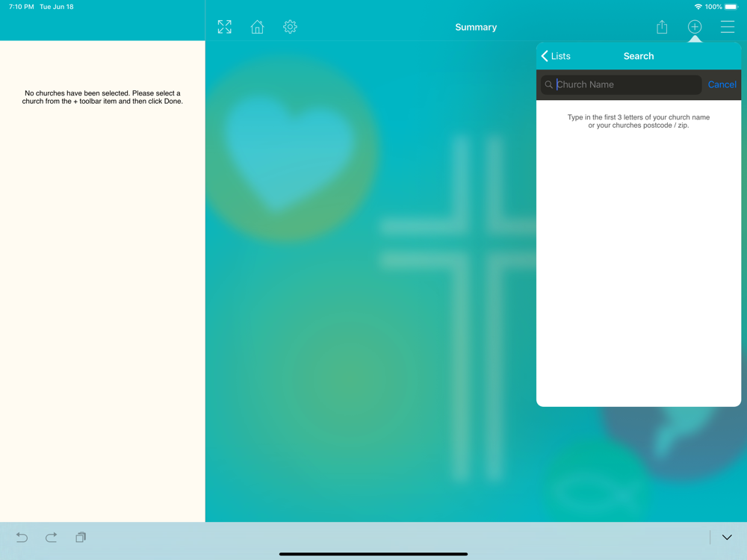Screen dimensions: 747x560
Task: Focus the Church Name search field
Action: point(626,84)
